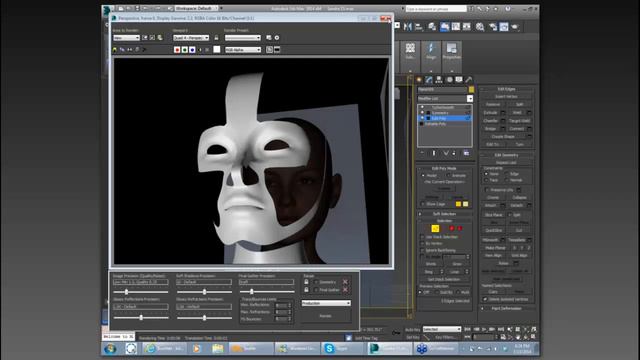Open the Schematic View toolbar icon

click(x=467, y=27)
